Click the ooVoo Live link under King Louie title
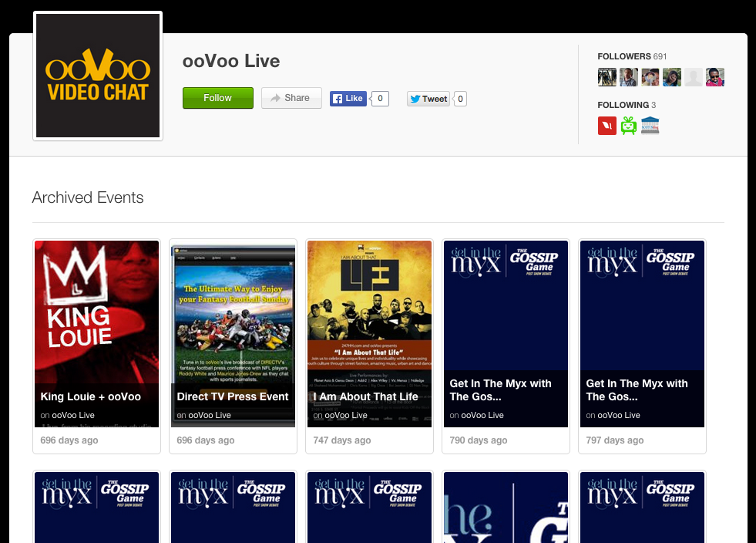756x543 pixels. click(x=73, y=415)
